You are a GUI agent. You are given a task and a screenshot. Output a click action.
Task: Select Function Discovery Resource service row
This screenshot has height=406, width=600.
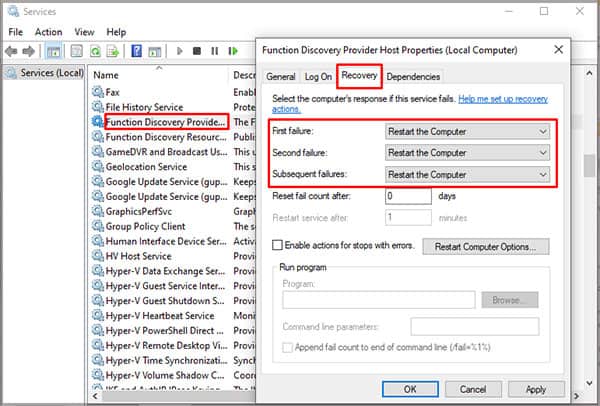[x=165, y=137]
